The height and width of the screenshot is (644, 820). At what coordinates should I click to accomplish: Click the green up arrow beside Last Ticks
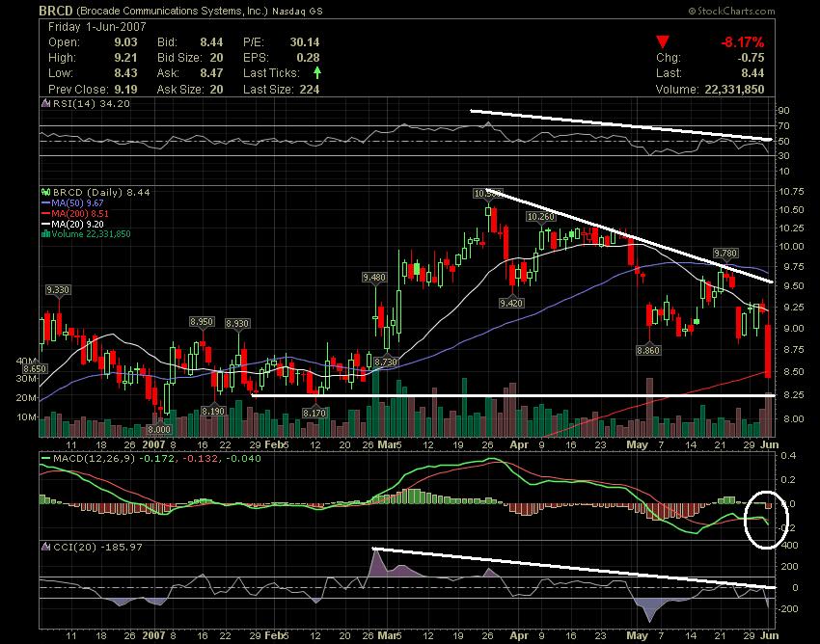tap(317, 72)
